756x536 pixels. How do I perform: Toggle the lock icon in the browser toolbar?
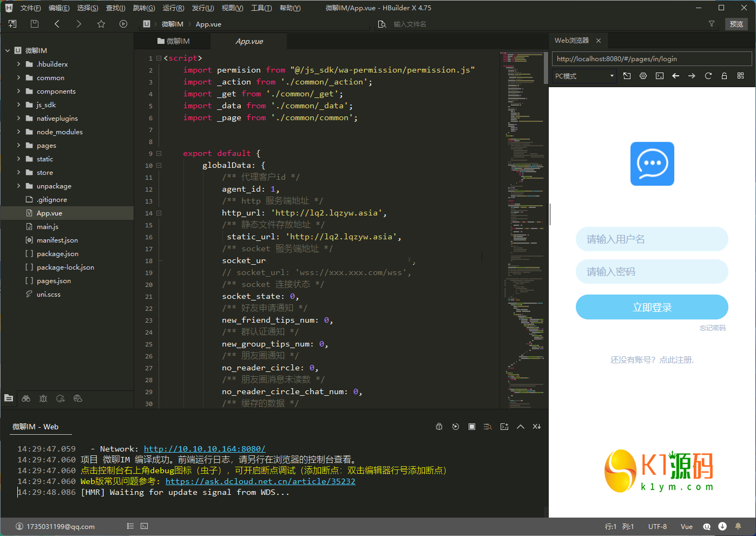(724, 76)
